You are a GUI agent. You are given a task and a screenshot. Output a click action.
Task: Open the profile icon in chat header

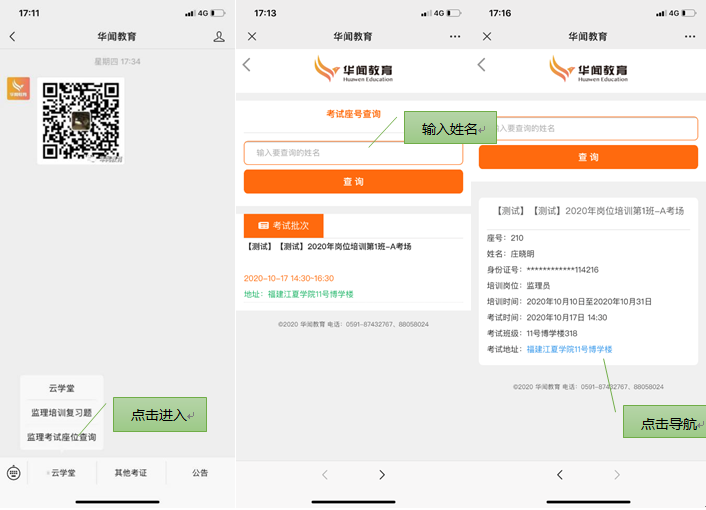(219, 37)
